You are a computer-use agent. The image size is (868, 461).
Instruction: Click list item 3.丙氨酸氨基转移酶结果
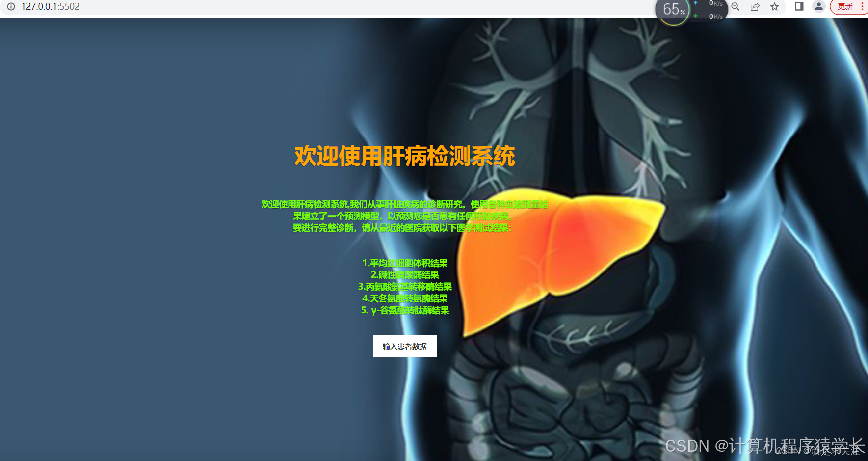coord(405,287)
